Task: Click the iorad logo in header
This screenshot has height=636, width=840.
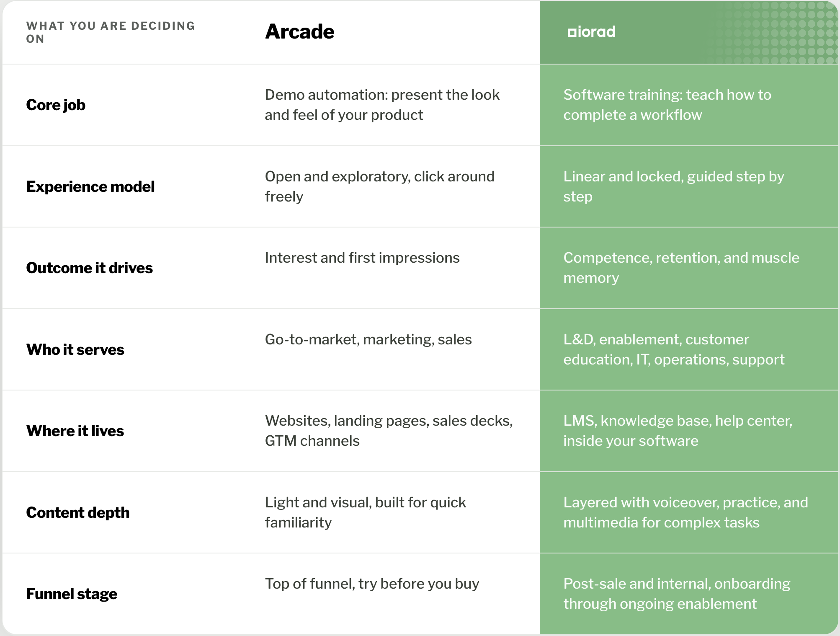Action: (x=591, y=32)
